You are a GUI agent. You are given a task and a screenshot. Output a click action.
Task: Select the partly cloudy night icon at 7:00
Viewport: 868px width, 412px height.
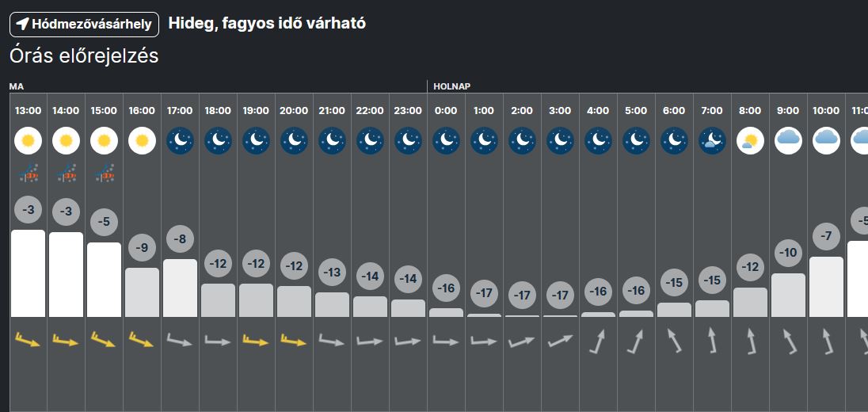[711, 141]
